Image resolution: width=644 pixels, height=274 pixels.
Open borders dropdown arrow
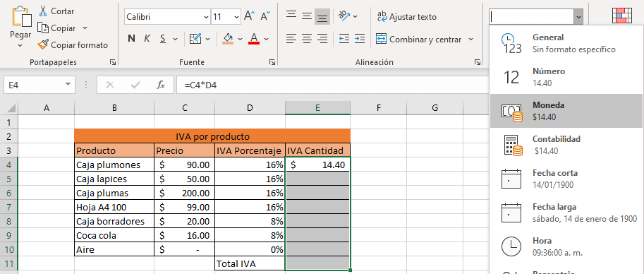[x=208, y=39]
